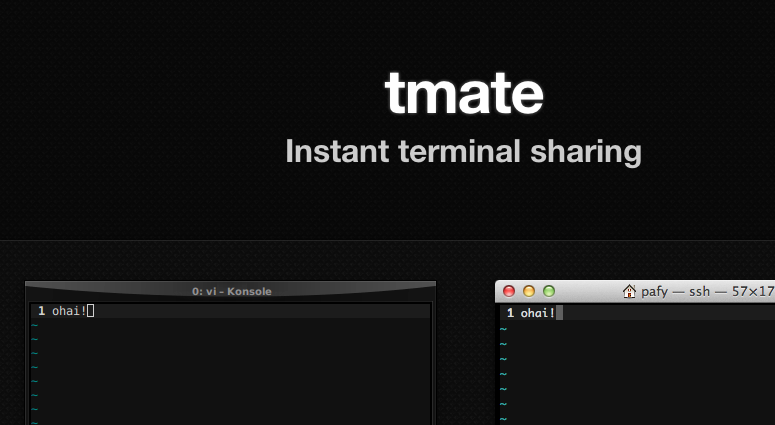Viewport: 775px width, 425px height.
Task: Click 'ohai!' text in Konsole window
Action: coord(69,311)
